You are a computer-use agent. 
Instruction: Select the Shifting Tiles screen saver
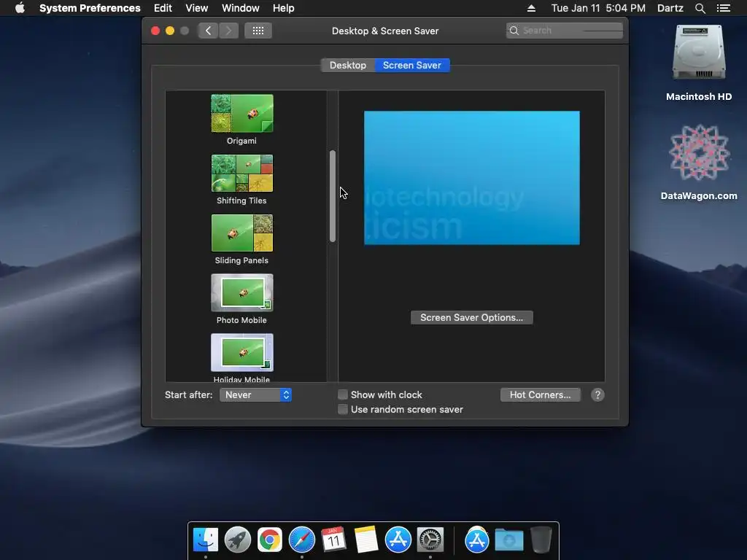point(242,174)
